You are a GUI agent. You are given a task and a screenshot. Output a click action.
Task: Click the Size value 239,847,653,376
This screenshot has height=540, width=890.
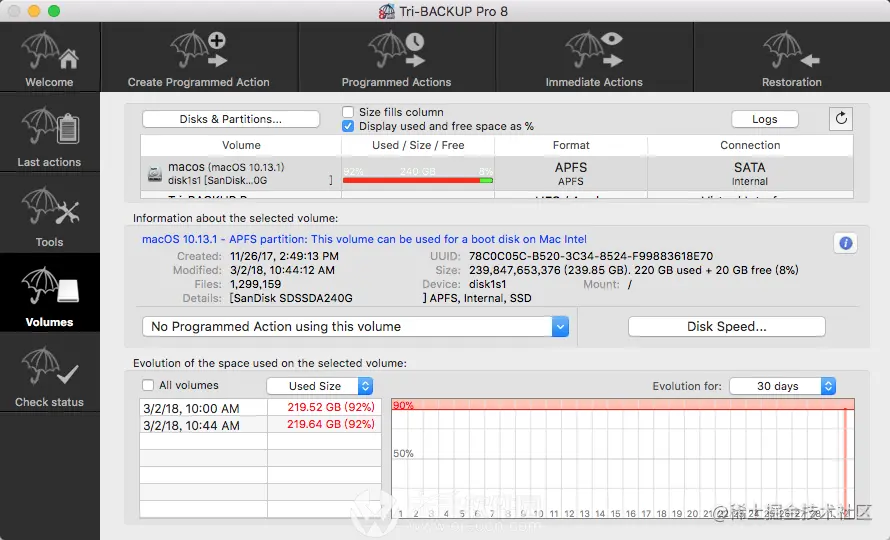tap(514, 270)
